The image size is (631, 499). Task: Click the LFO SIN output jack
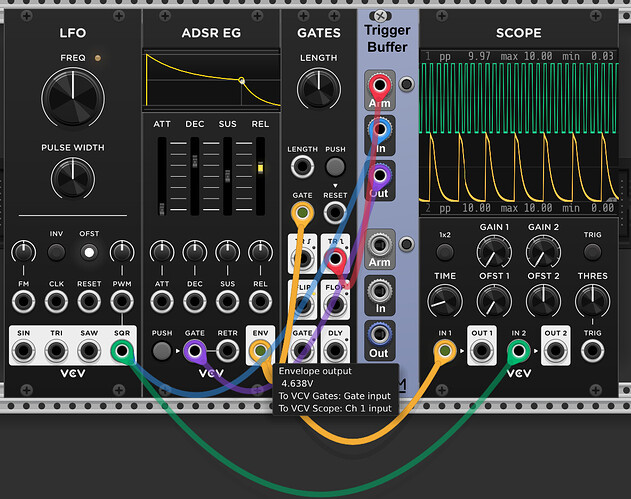23,351
